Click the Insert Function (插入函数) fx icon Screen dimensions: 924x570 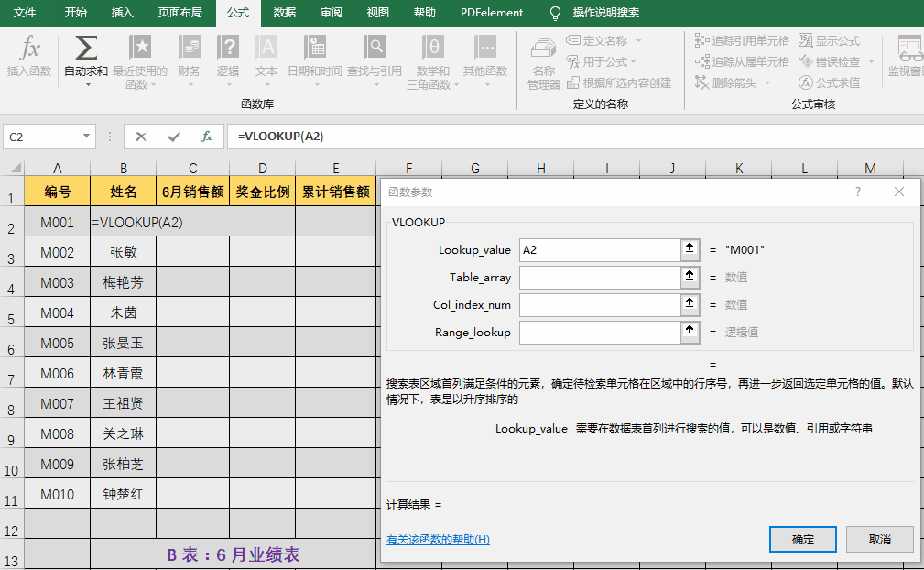29,49
